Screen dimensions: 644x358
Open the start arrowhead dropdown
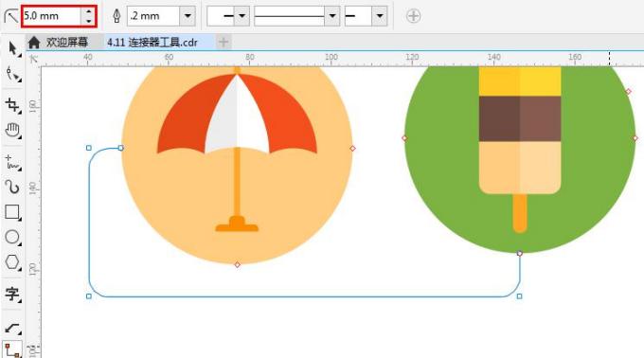coord(241,16)
